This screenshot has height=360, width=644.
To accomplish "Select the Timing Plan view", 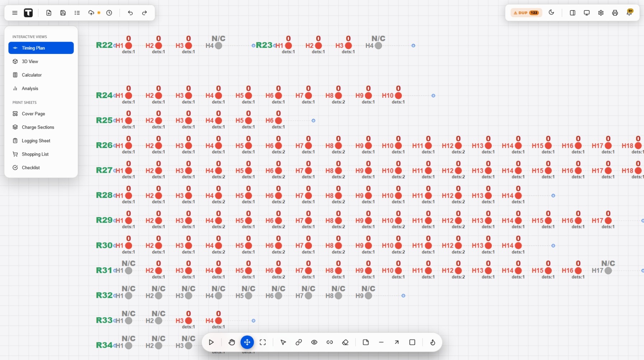I will [41, 48].
